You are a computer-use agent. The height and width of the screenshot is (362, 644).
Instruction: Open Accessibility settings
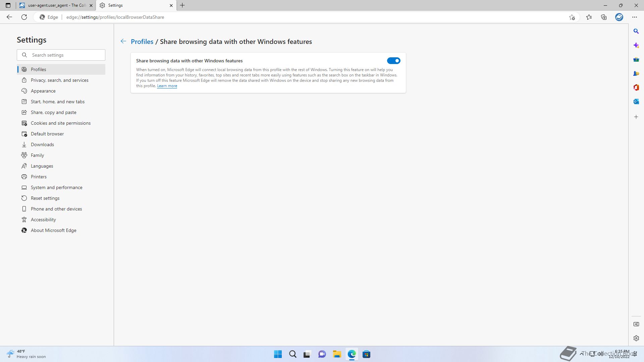(61, 220)
